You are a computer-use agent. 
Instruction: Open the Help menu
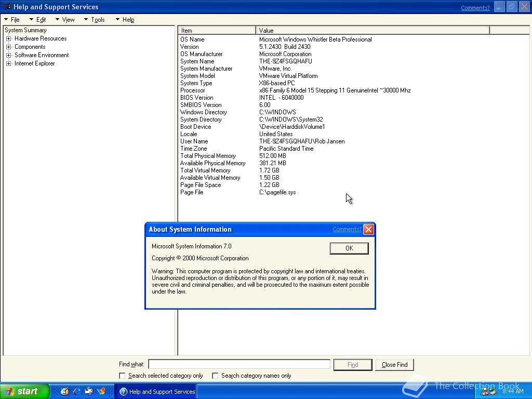pyautogui.click(x=125, y=20)
